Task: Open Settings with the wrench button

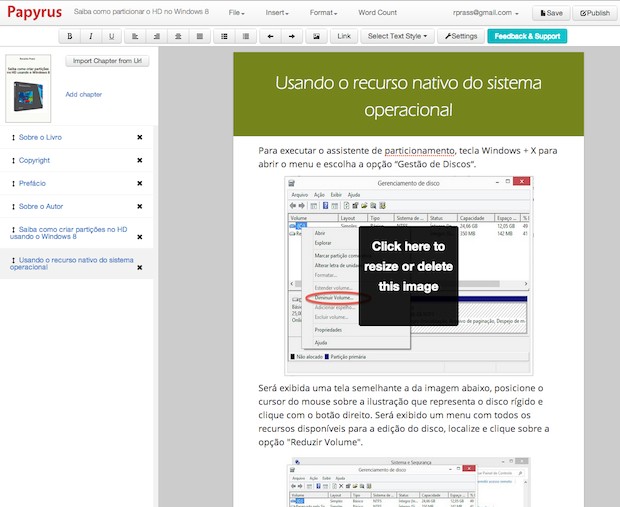Action: 459,36
